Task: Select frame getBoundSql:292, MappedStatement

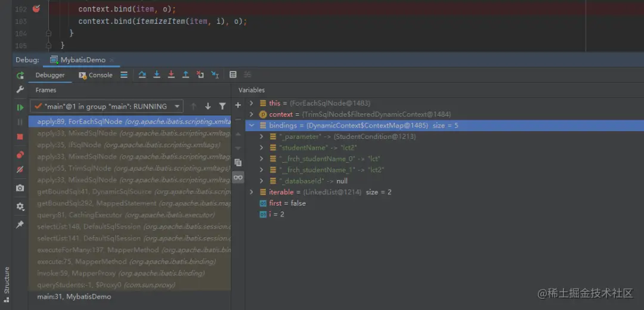Action: 130,203
